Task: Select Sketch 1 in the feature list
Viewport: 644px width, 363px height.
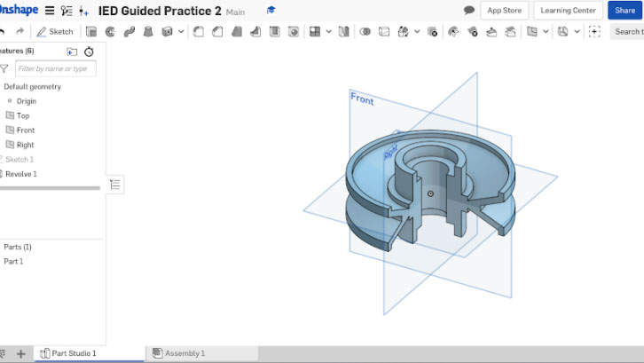Action: click(x=20, y=160)
